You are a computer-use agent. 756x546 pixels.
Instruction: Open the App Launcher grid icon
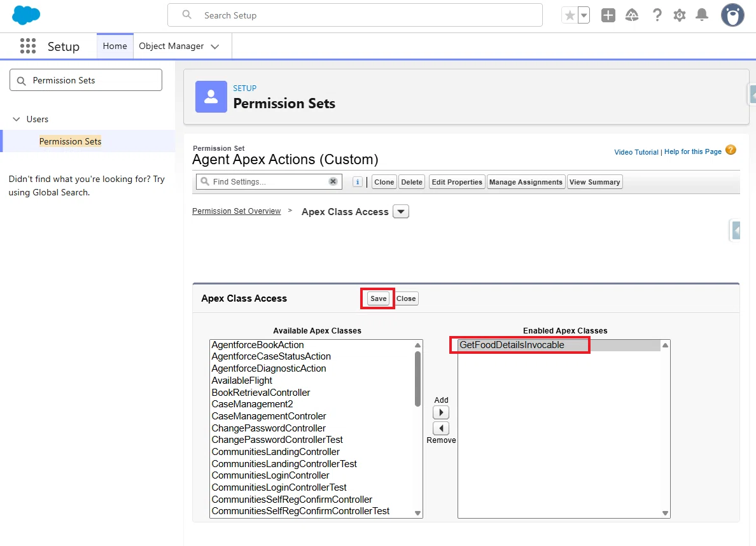pos(28,46)
